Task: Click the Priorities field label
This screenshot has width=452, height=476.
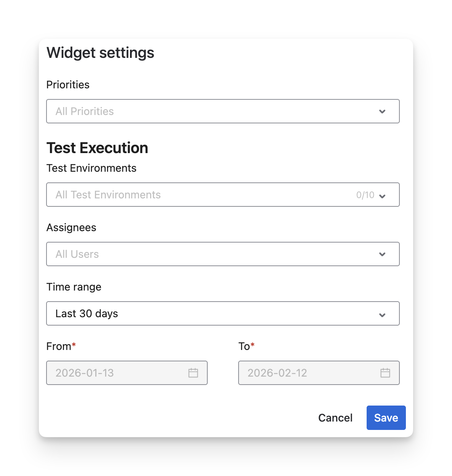Action: [68, 85]
